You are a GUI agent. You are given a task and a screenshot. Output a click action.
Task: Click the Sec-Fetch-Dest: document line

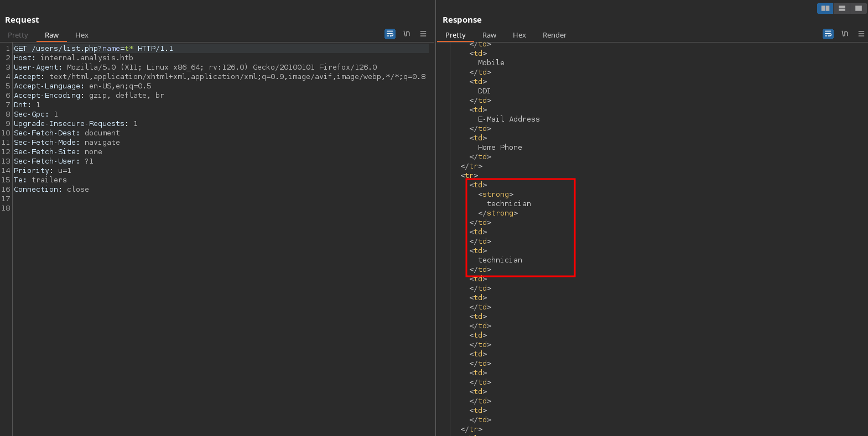[x=67, y=133]
